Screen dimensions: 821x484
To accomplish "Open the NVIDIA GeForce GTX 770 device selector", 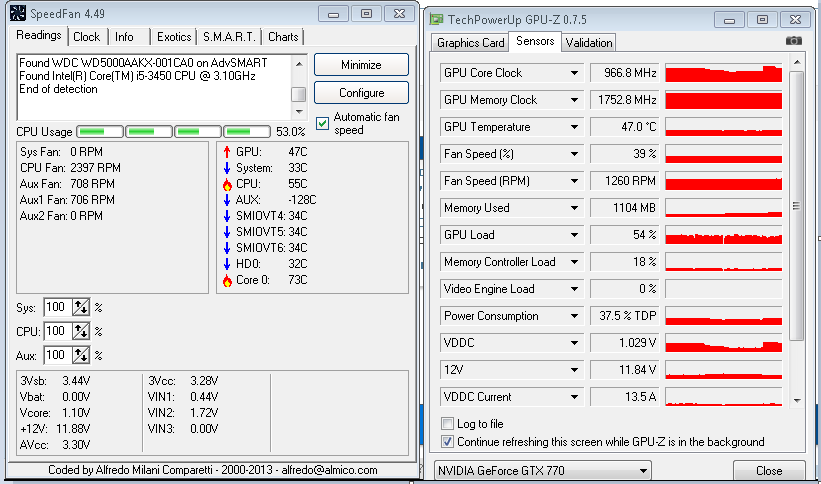I will 542,471.
